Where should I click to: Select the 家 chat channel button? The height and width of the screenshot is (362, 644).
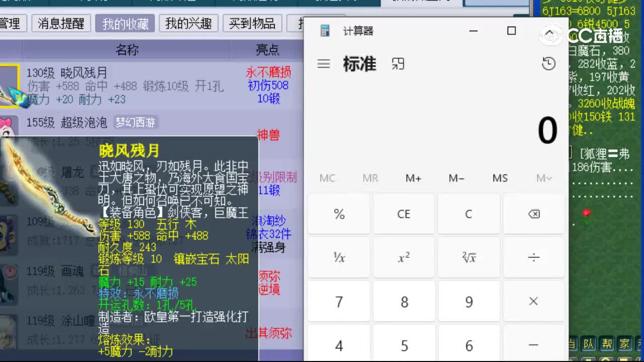tap(624, 344)
